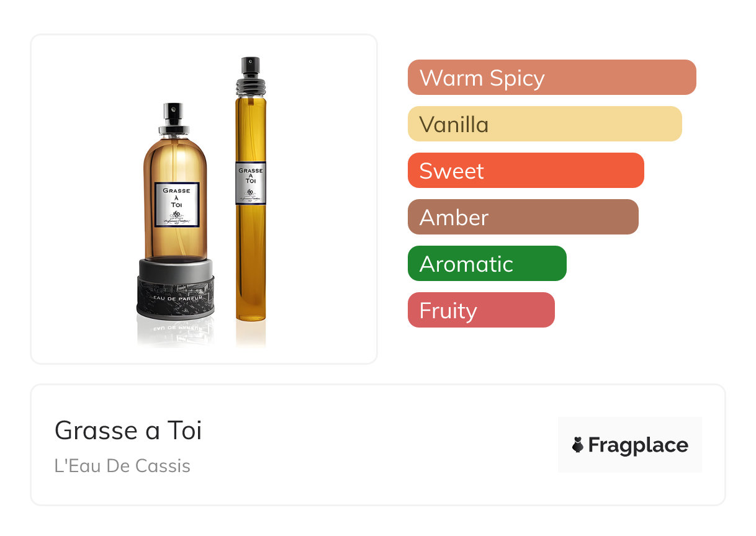Click the round bottle's spray cap
This screenshot has height=536, width=756.
[x=173, y=118]
